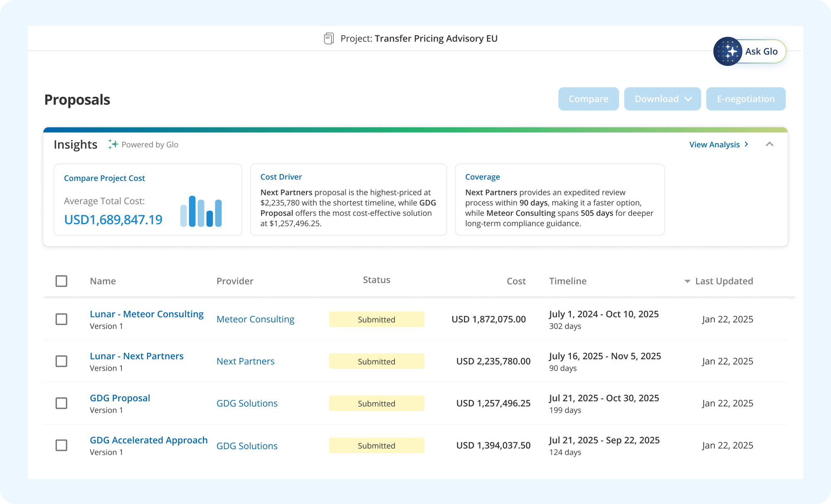This screenshot has height=504, width=831.
Task: Collapse the Insights panel
Action: (770, 144)
